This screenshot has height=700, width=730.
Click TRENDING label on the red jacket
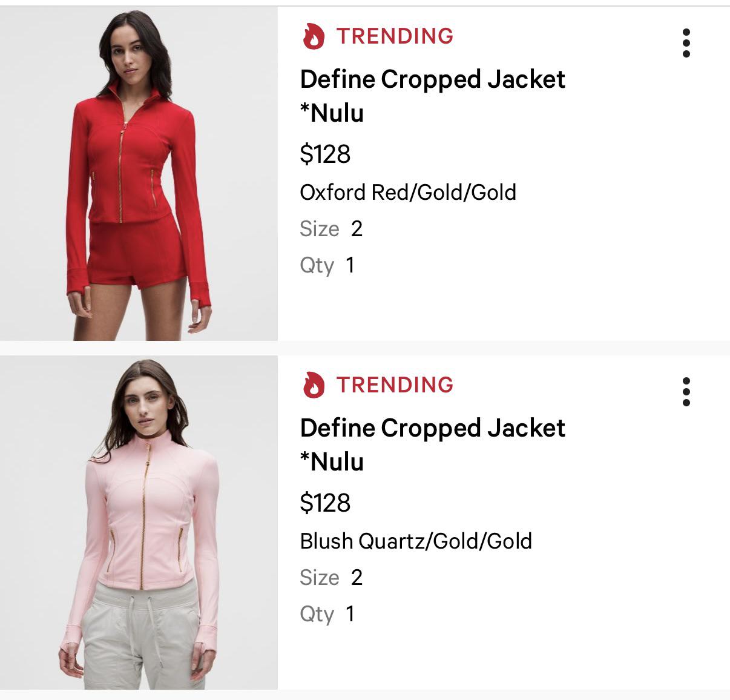coord(395,36)
